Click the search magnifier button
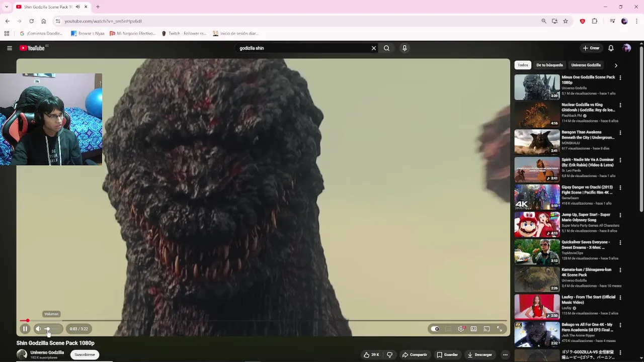The width and height of the screenshot is (644, 362). point(386,48)
